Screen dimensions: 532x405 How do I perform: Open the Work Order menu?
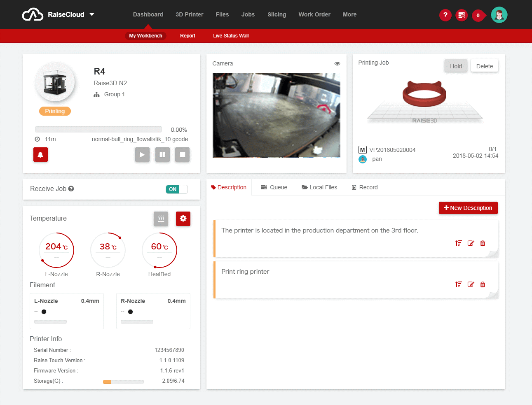tap(314, 14)
